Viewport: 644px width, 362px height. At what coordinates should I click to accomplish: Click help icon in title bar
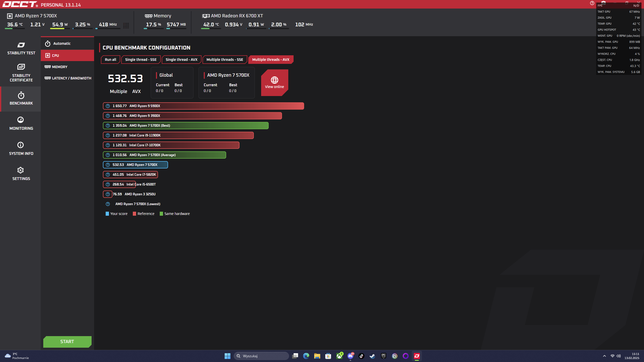point(592,3)
